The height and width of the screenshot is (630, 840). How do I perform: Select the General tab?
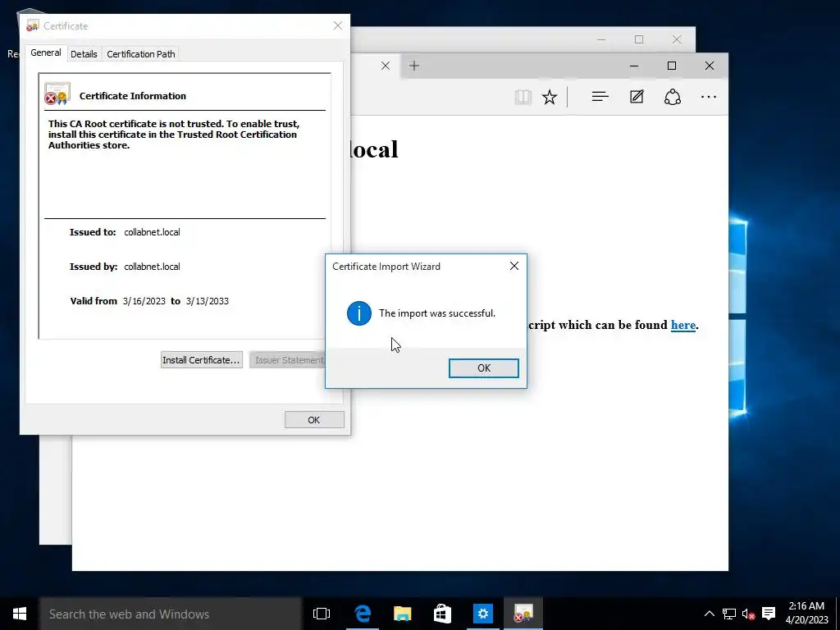46,53
